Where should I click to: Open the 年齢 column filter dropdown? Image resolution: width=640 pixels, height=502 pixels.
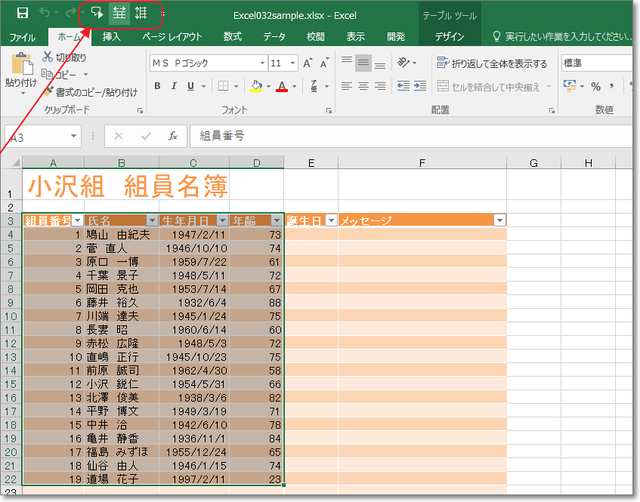(x=275, y=220)
